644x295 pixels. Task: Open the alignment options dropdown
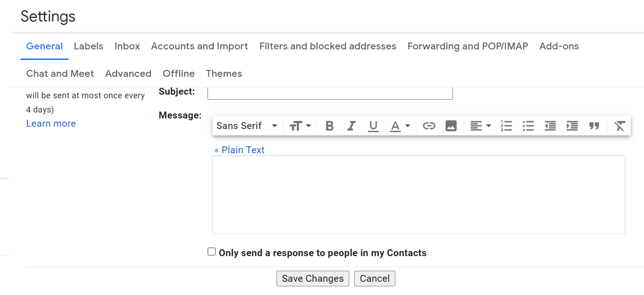click(480, 126)
